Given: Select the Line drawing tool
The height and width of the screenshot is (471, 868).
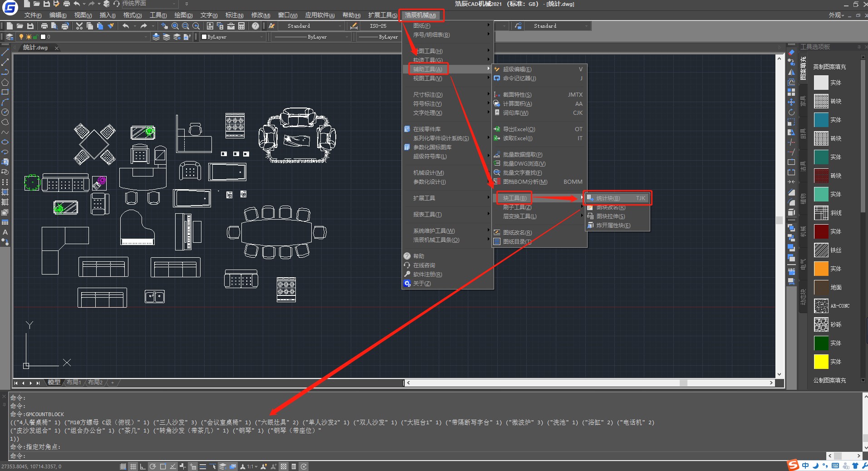Looking at the screenshot, I should click(x=5, y=52).
